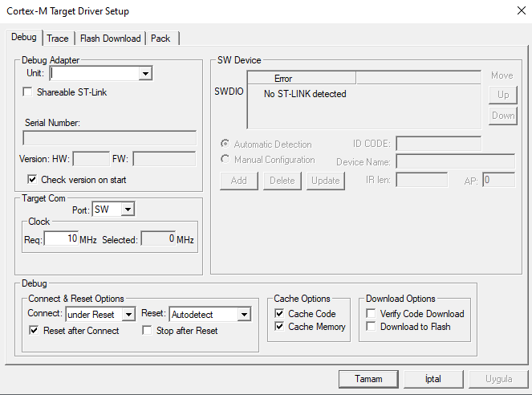This screenshot has height=395, width=532.
Task: Click the ID CODE field
Action: [439, 144]
